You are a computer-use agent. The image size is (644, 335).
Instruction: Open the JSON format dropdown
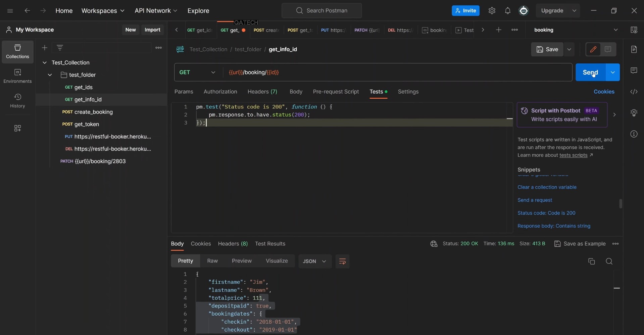pos(315,261)
